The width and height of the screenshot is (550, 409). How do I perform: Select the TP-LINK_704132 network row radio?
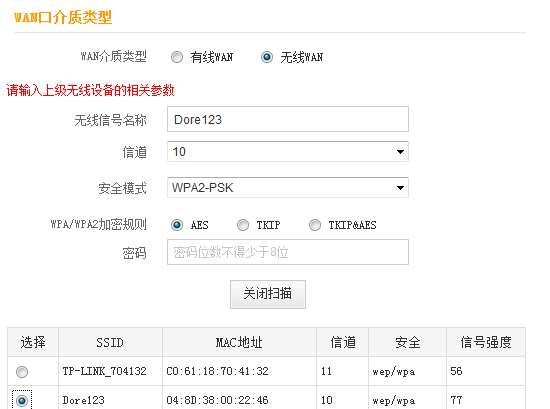tap(22, 371)
